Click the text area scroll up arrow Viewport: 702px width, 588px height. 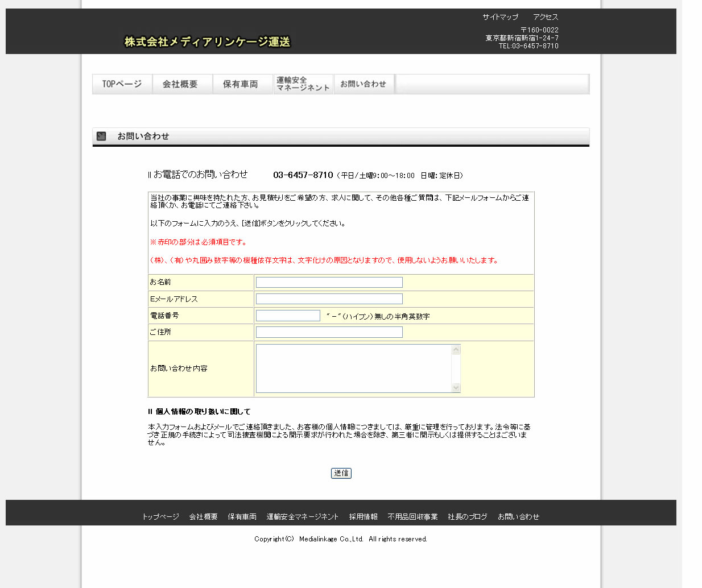pyautogui.click(x=456, y=349)
